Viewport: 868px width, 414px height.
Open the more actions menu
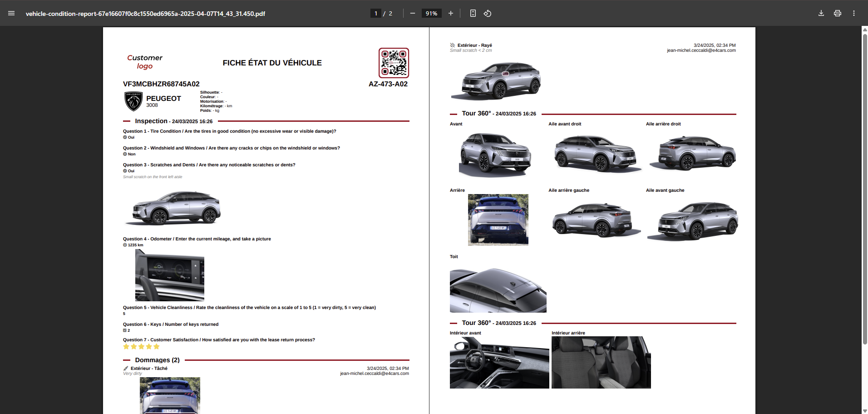pyautogui.click(x=853, y=14)
